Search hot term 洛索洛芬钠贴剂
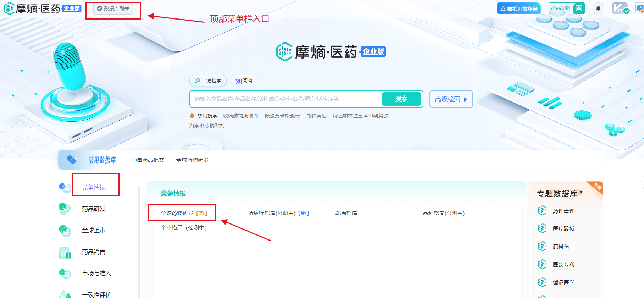The width and height of the screenshot is (644, 298). pos(207,126)
